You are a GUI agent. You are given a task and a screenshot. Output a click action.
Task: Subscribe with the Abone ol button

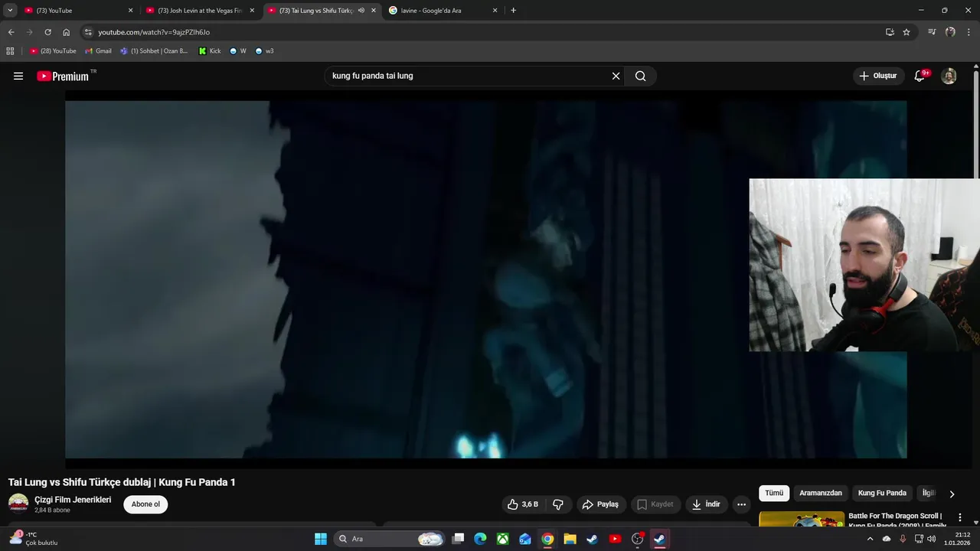point(145,504)
